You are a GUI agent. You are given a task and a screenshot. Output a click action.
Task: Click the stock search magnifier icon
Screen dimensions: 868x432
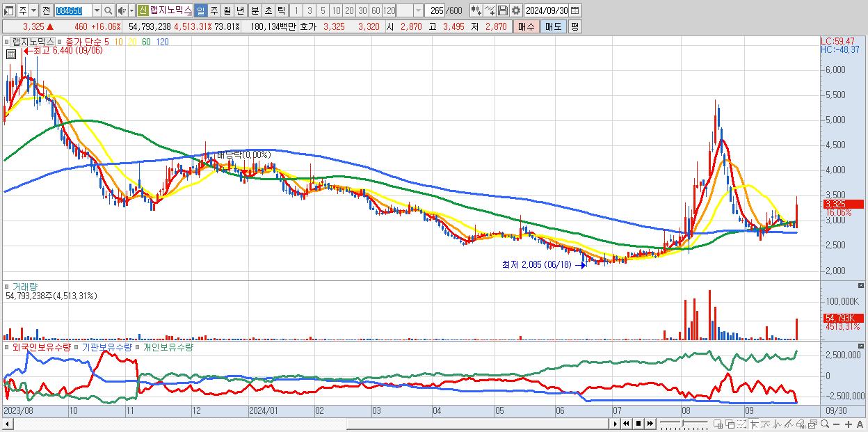point(109,10)
